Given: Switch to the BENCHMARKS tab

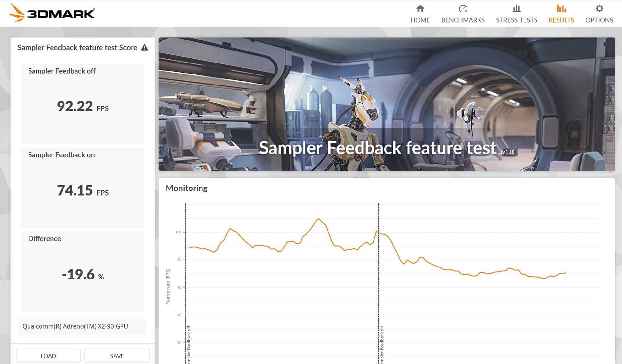Looking at the screenshot, I should coord(463,14).
